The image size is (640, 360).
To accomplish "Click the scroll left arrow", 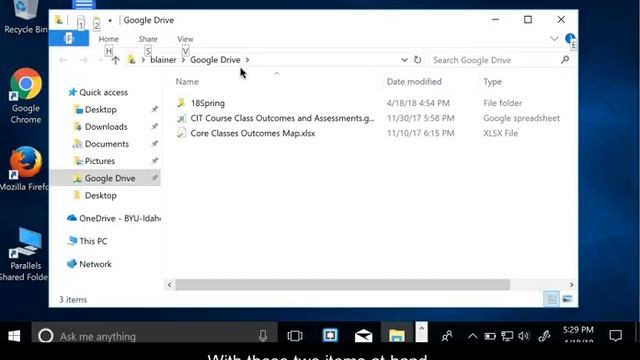I will pyautogui.click(x=169, y=284).
